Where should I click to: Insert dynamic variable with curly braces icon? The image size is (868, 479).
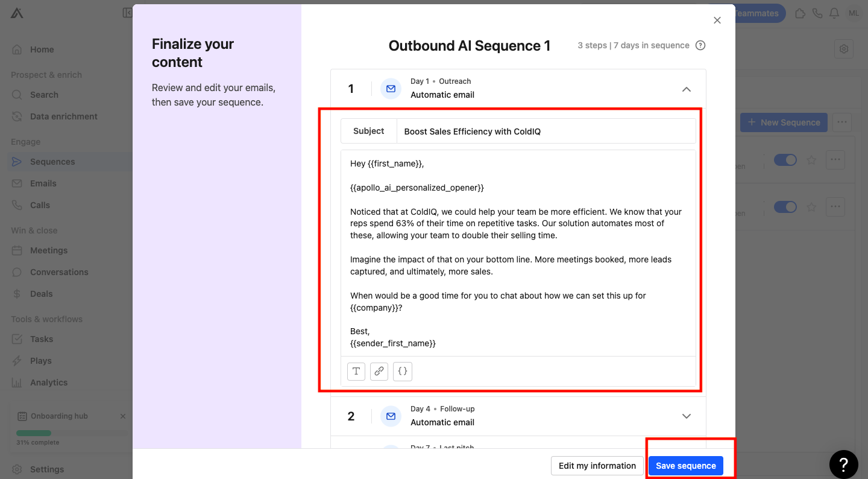(x=403, y=371)
